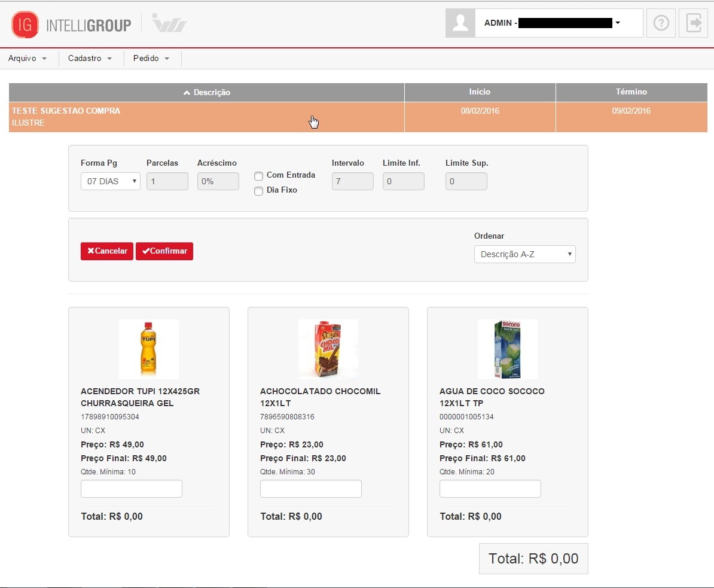This screenshot has height=588, width=714.
Task: Click the Acendedor Tupi product image
Action: point(149,349)
